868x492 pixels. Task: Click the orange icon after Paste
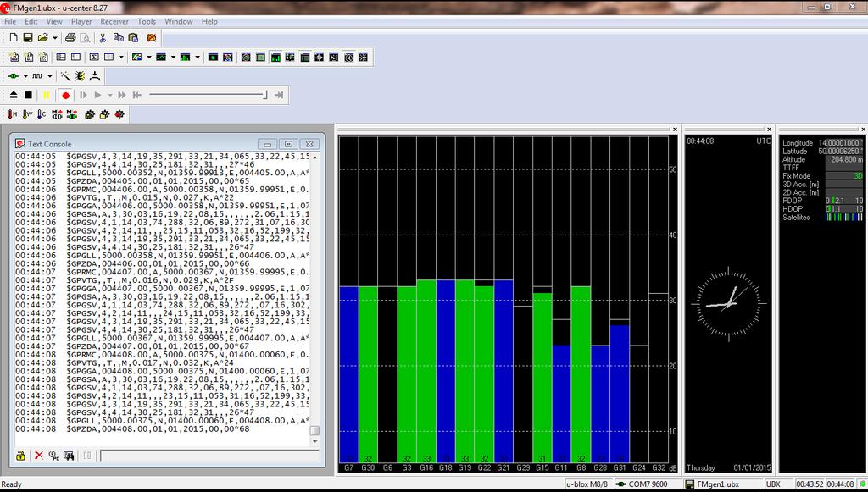[x=151, y=37]
